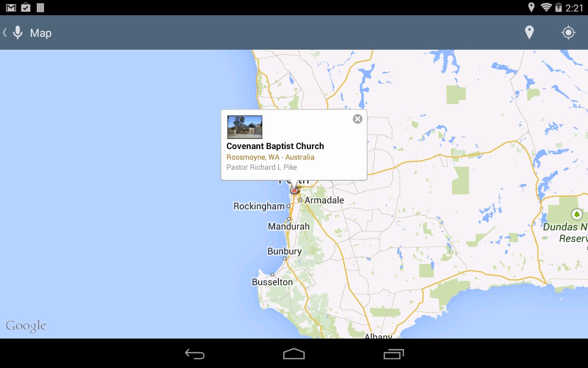
Task: Tap the Wi-Fi status icon
Action: click(546, 7)
